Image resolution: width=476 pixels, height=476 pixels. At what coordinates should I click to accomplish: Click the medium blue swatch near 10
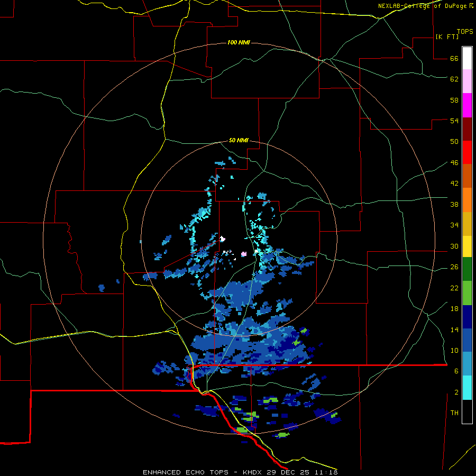coord(467,340)
